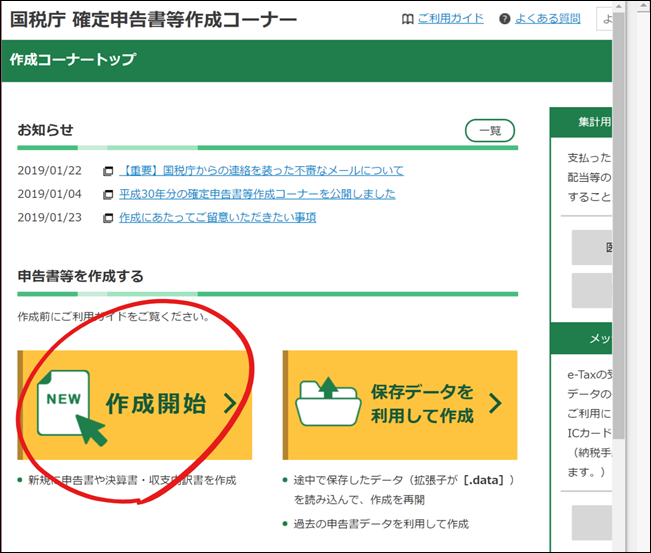Click the 一覧 button in お知らせ
651x553 pixels.
pyautogui.click(x=490, y=131)
